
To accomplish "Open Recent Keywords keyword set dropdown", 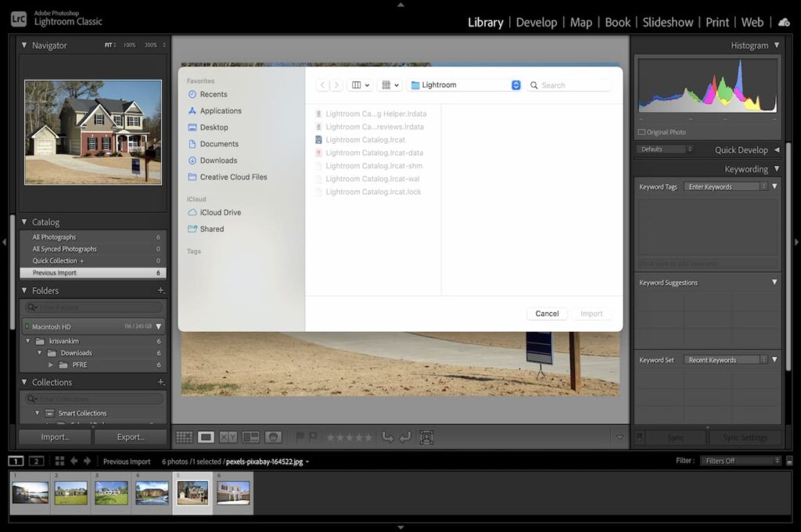I will 726,360.
